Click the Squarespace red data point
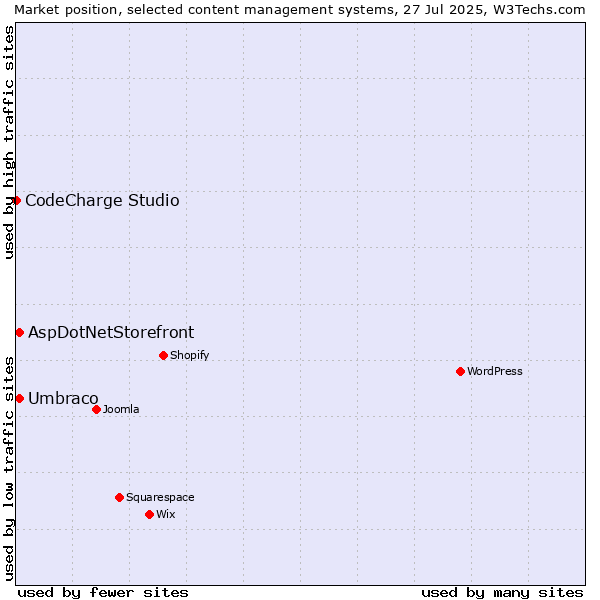Viewport: 600px width, 600px height. click(x=119, y=497)
